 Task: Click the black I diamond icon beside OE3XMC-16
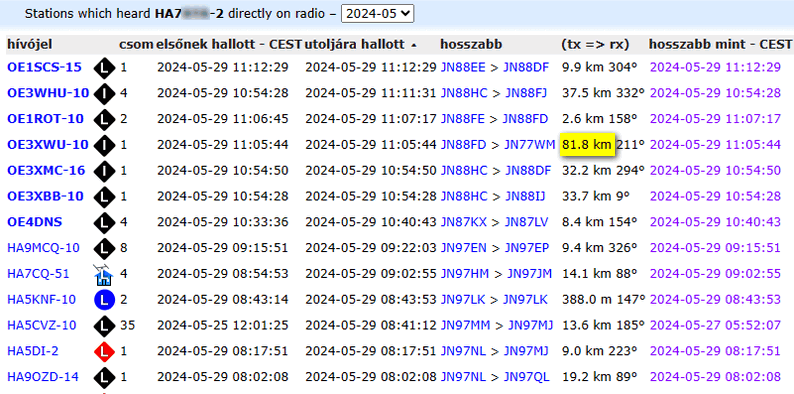pos(104,171)
